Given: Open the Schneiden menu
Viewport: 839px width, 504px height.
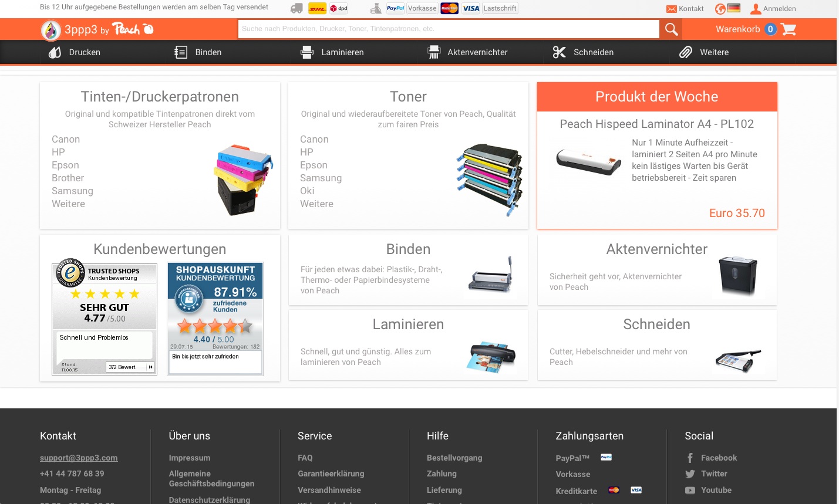Looking at the screenshot, I should 594,52.
